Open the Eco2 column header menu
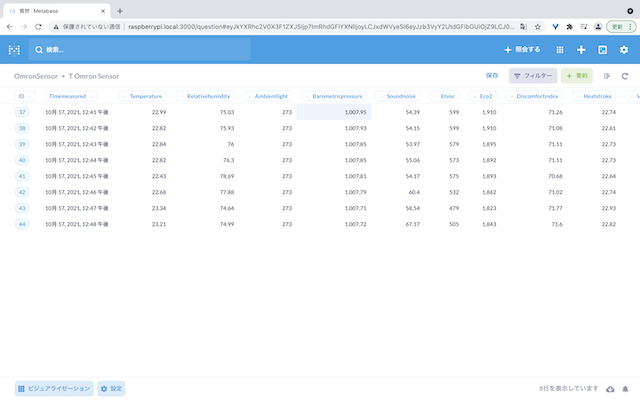Viewport: 640px width, 400px height. tap(482, 96)
